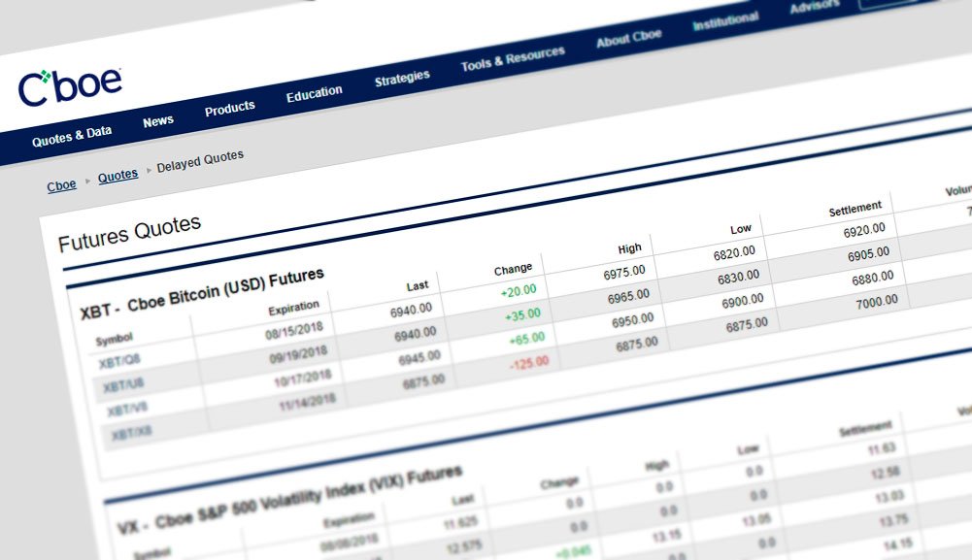Viewport: 972px width, 560px height.
Task: Click the VX - Cboe S&P 500 Volatility Index title
Action: [x=290, y=499]
